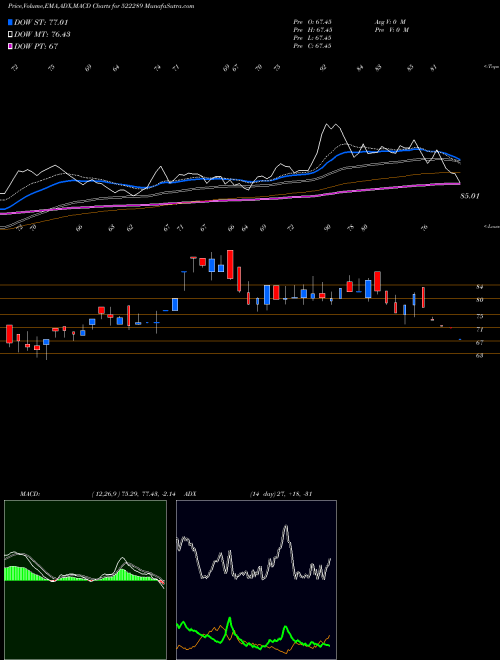Screen dimensions: 500x660
Task: Click MACD parameters '(12,26,9) 75.29, 77.43, -2.14'
Action: pos(136,493)
